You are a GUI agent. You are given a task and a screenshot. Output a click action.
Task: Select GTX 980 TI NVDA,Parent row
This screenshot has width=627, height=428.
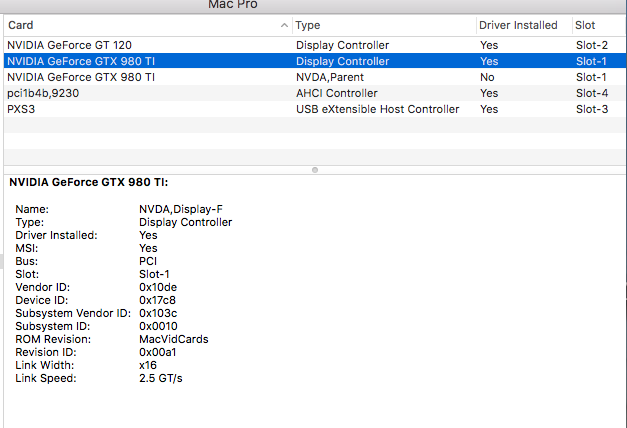tap(315, 77)
